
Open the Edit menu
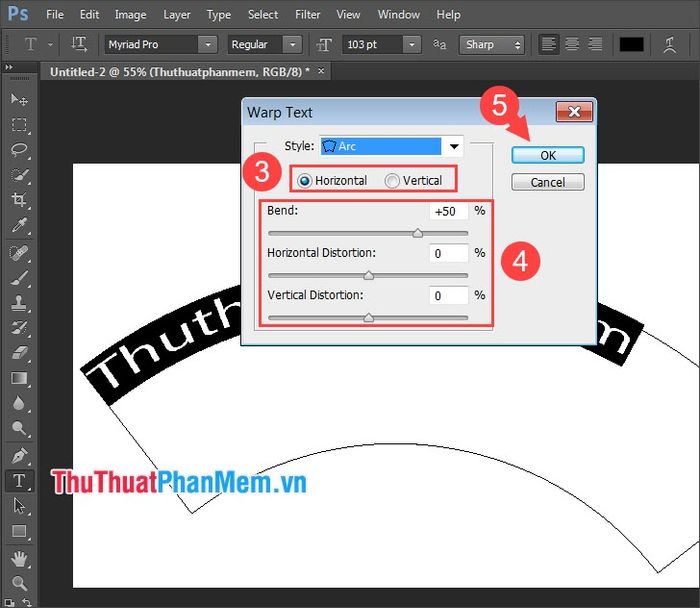[x=89, y=15]
